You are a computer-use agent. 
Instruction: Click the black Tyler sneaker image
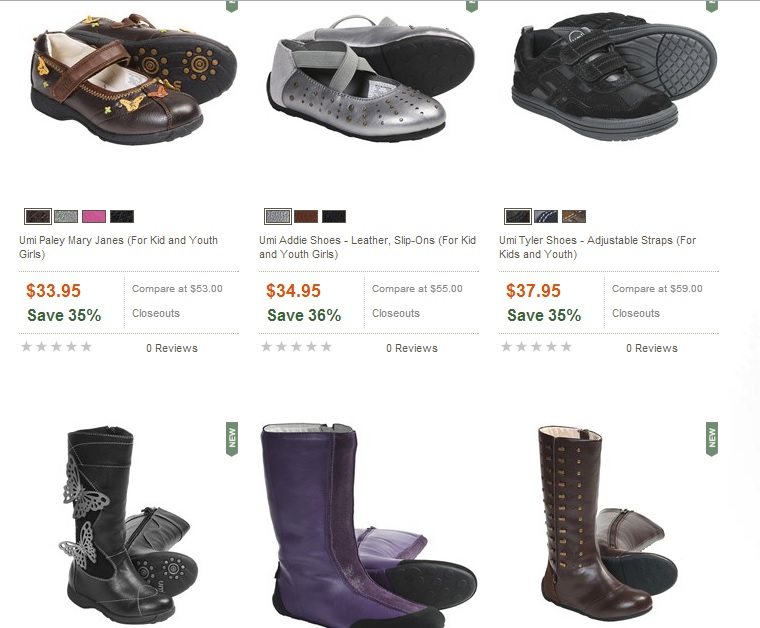pos(614,75)
